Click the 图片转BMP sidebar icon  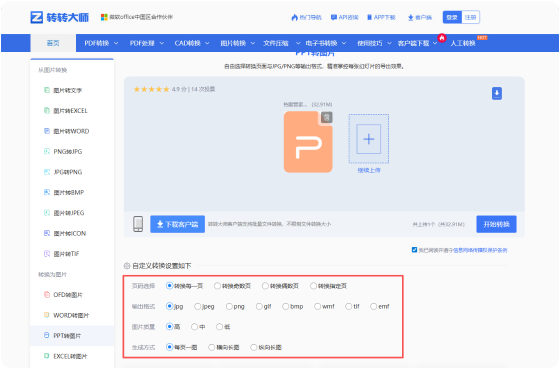[47, 192]
